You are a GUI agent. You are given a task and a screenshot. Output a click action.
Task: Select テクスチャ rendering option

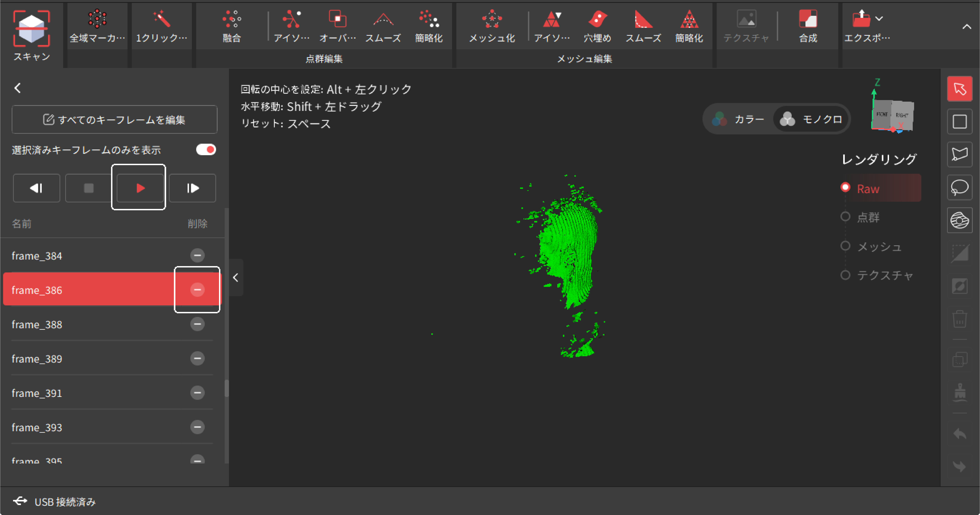[x=877, y=275]
